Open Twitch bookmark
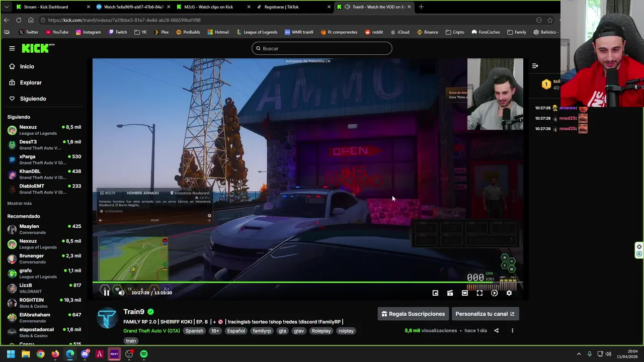The width and height of the screenshot is (644, 362). tap(117, 32)
